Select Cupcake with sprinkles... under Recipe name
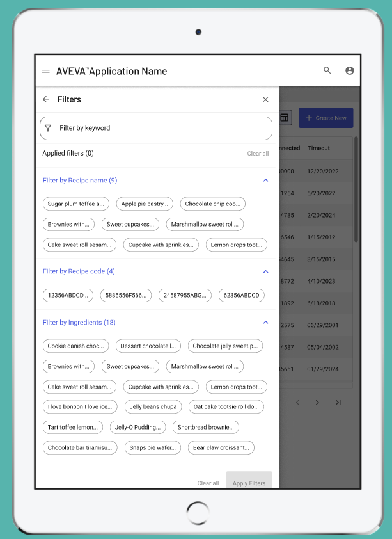This screenshot has width=392, height=539. click(161, 245)
